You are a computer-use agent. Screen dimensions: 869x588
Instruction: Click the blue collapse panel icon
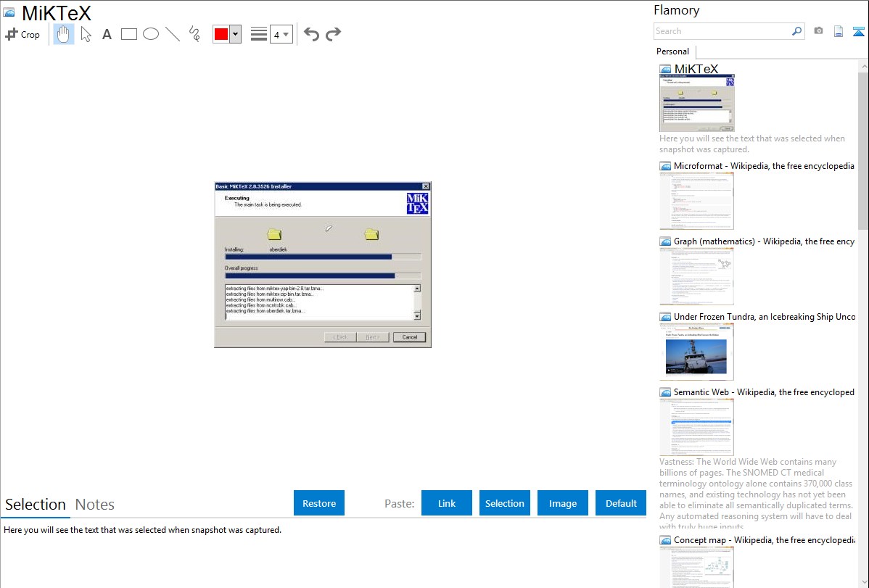858,31
